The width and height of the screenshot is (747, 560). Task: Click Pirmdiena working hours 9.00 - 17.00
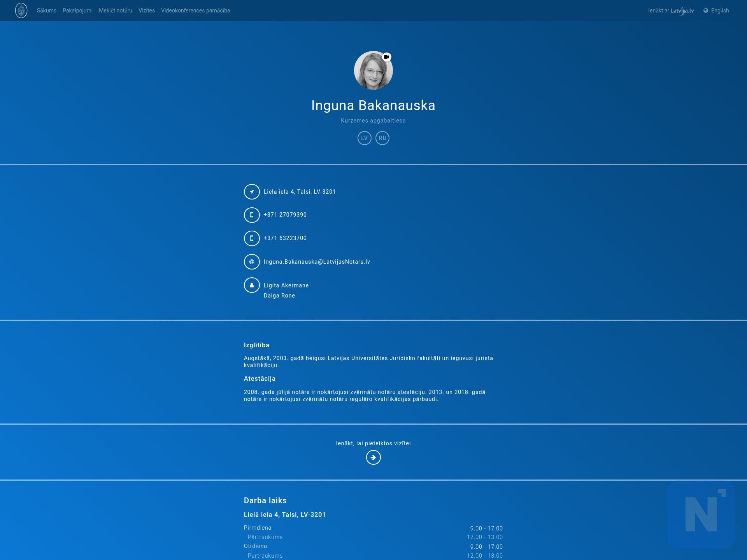486,528
